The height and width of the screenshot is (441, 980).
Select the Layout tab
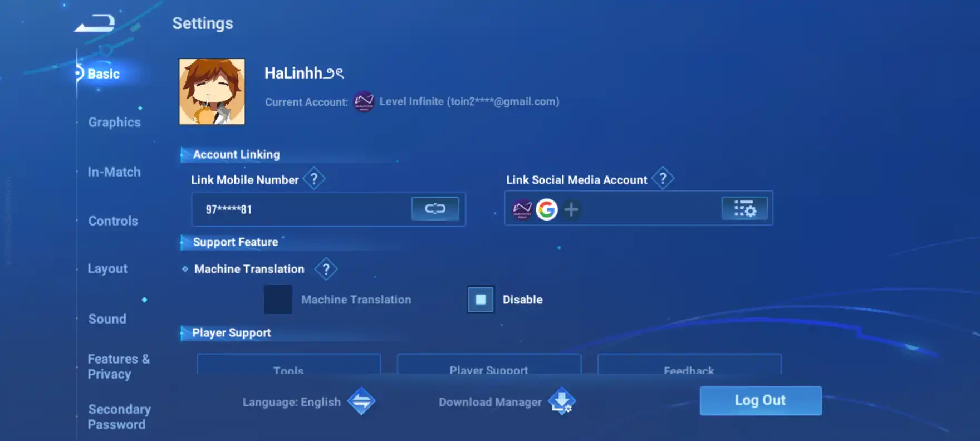[107, 269]
